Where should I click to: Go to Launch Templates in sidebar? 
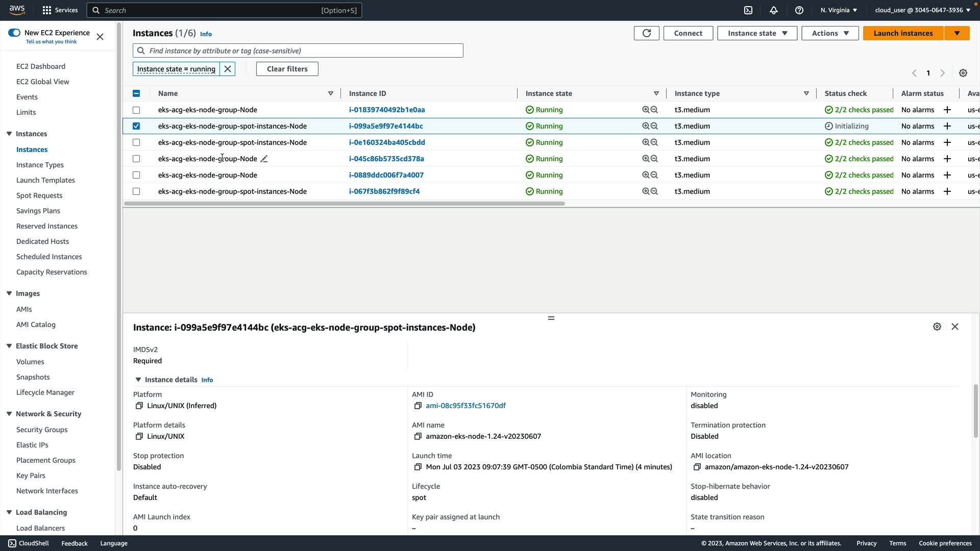tap(45, 180)
